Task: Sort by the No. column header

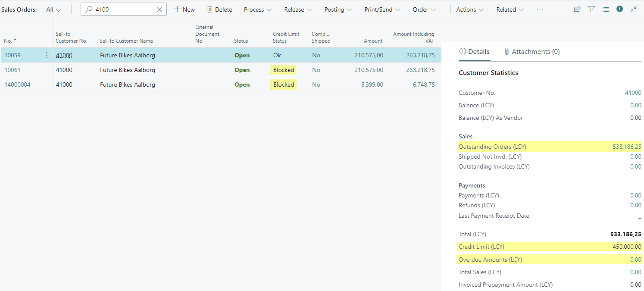Action: [8, 41]
